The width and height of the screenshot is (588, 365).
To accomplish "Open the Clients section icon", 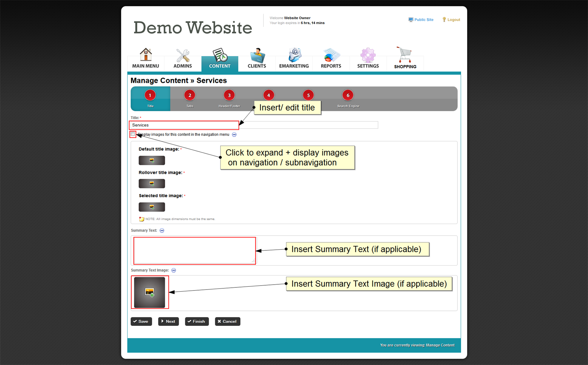I will tap(257, 55).
